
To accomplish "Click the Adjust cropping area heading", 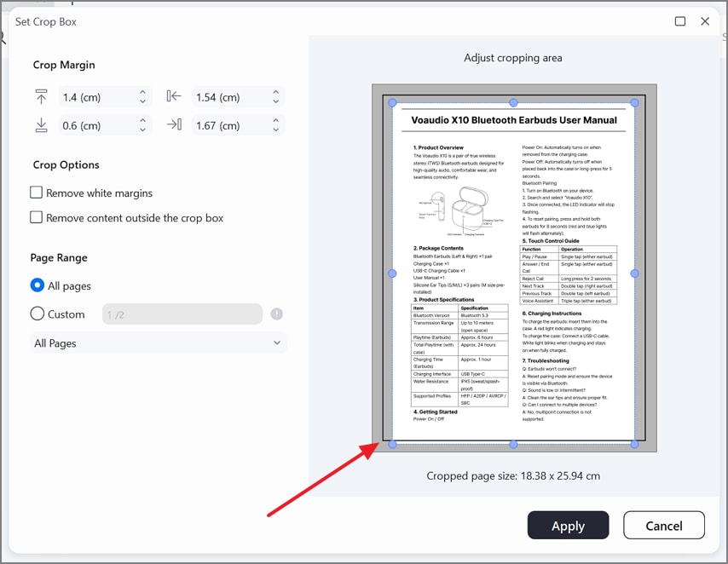I will click(x=513, y=58).
